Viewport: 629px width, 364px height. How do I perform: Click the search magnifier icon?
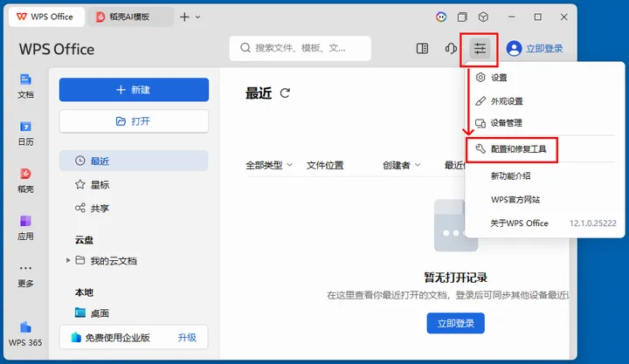245,48
